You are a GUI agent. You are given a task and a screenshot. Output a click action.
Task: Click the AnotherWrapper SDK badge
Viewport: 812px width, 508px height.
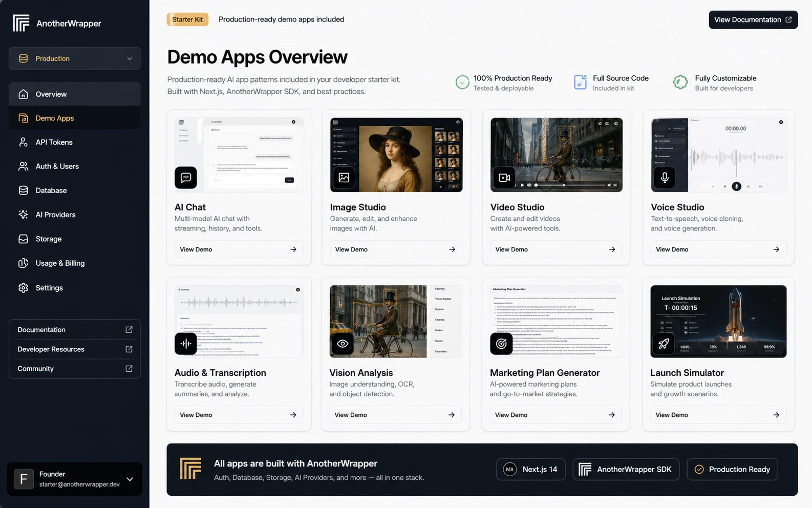click(x=626, y=469)
